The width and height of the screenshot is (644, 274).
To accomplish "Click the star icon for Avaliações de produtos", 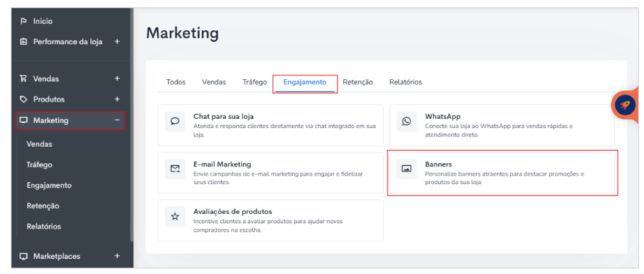I will [175, 216].
